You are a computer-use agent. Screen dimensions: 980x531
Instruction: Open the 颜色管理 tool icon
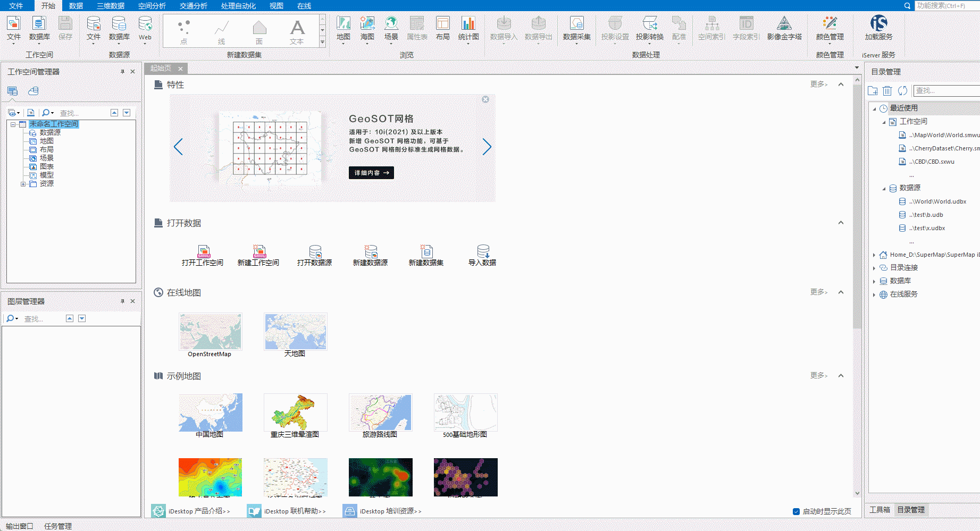[830, 24]
